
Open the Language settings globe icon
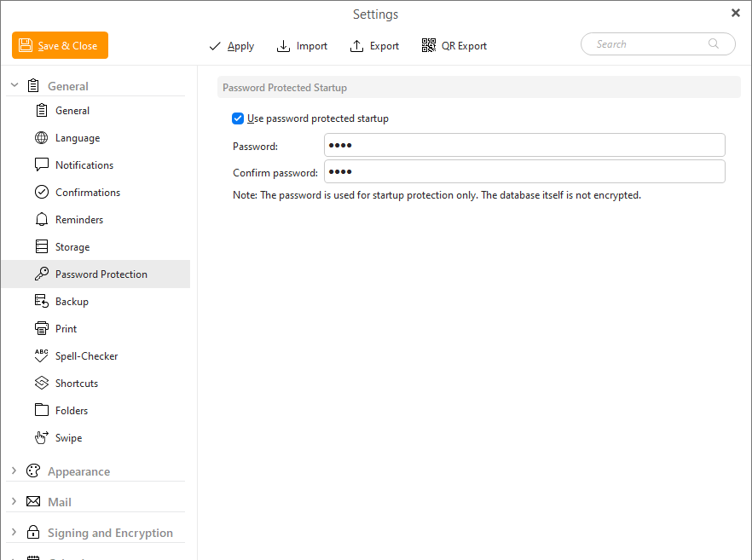[41, 138]
